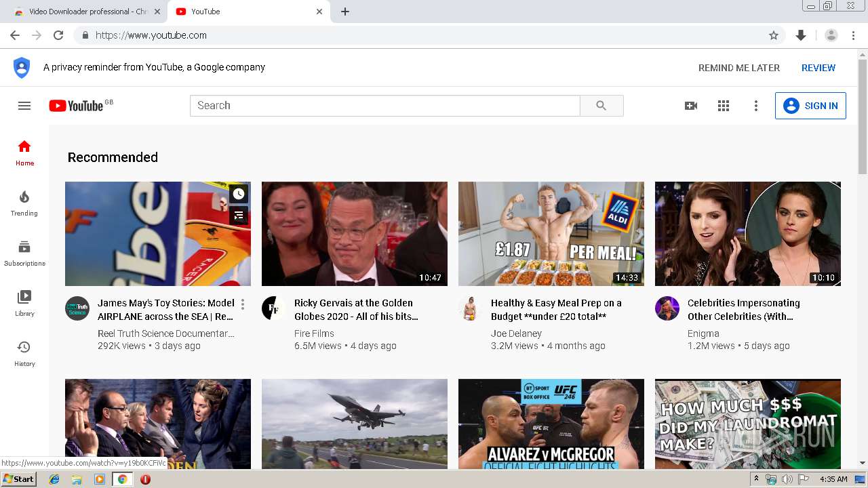Image resolution: width=868 pixels, height=488 pixels.
Task: Add James May video to Watch Later
Action: 239,194
